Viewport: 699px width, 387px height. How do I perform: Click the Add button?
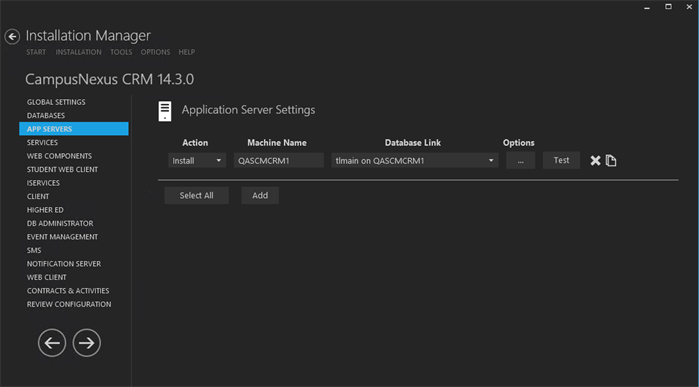tap(260, 195)
